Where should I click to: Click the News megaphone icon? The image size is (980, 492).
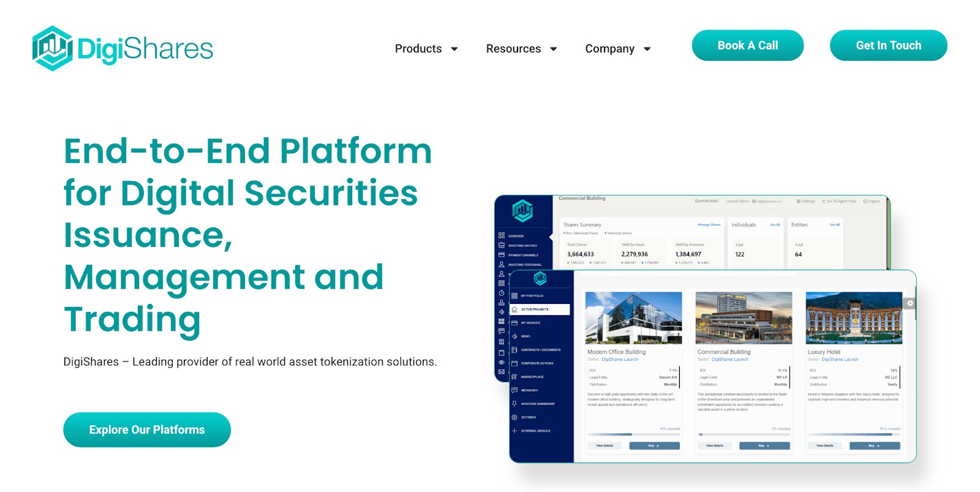tap(514, 336)
